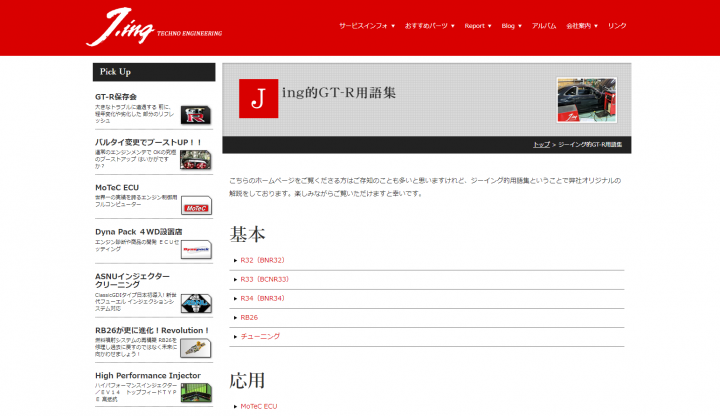Expand the サービスインフォ menu
Screen dimensions: 720x416
tap(366, 26)
